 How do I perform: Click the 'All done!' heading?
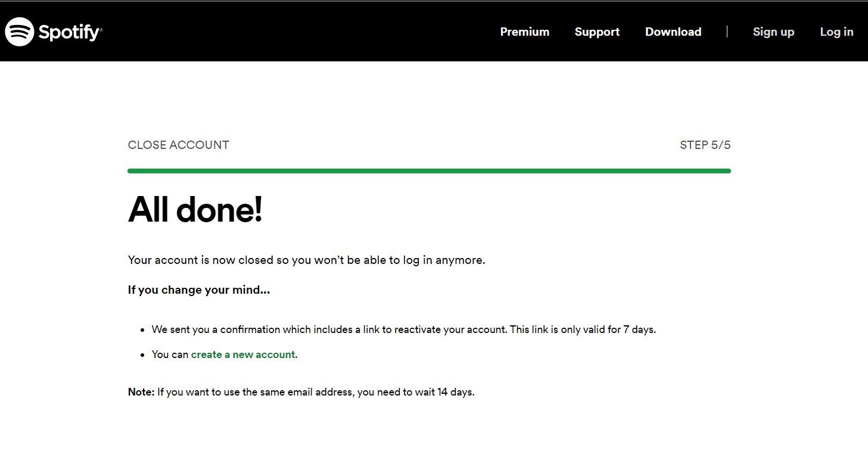[x=195, y=209]
